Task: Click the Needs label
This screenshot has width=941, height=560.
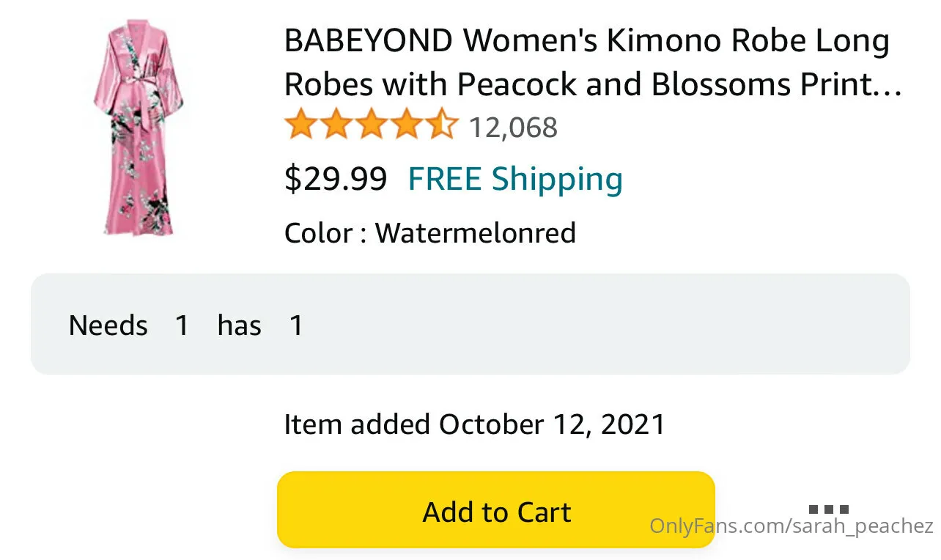Action: coord(108,325)
